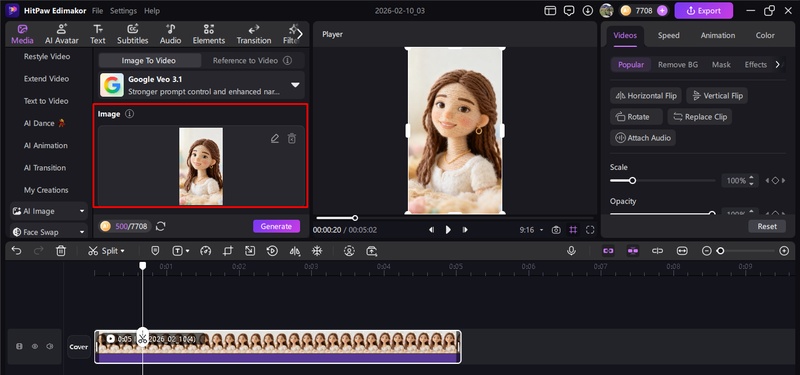Show more top toolbar tabs arrow
Viewport: 800px width, 375px height.
pyautogui.click(x=299, y=34)
